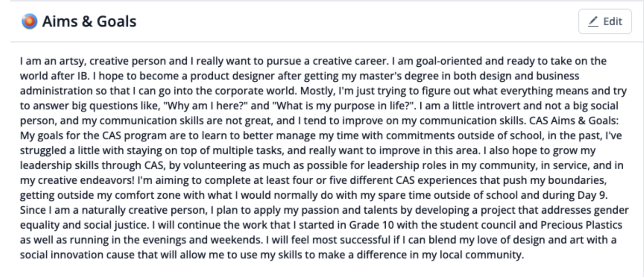Click the Aims & Goals heading
The width and height of the screenshot is (644, 277).
click(89, 21)
